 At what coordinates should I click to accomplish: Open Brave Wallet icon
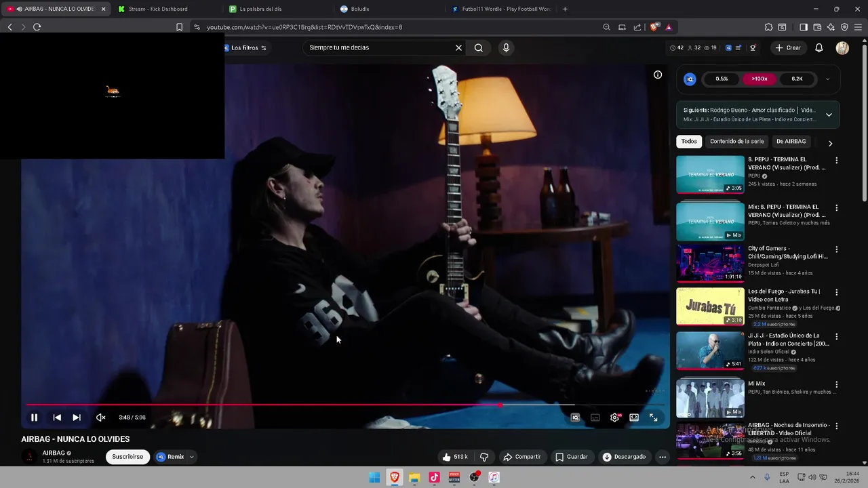coord(817,27)
